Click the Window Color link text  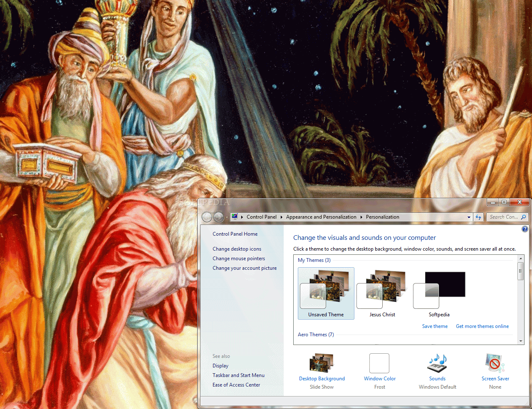click(x=380, y=379)
